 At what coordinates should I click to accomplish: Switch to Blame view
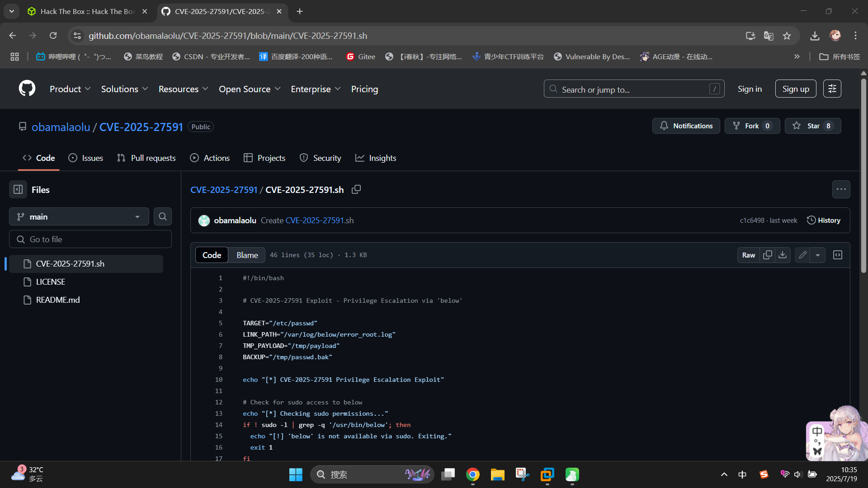[247, 255]
